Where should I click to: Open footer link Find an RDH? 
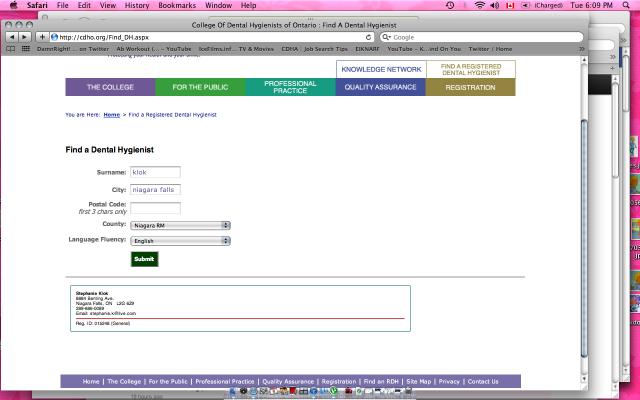click(x=381, y=382)
